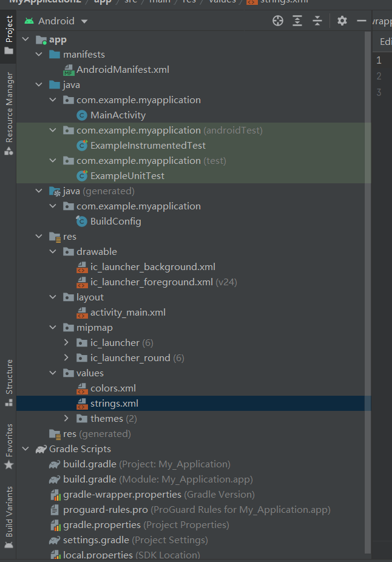Click the Gradle Scripts elephant icon
Viewport: 392px width, 562px height.
pyautogui.click(x=41, y=449)
